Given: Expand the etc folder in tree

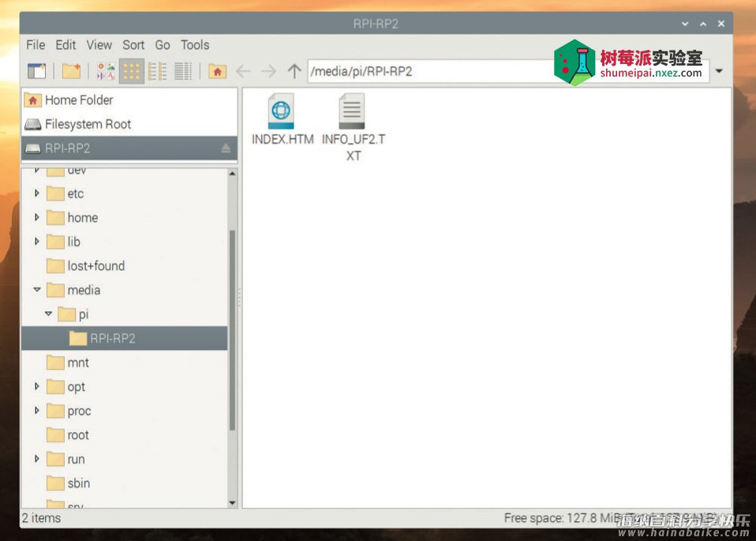Looking at the screenshot, I should click(37, 193).
